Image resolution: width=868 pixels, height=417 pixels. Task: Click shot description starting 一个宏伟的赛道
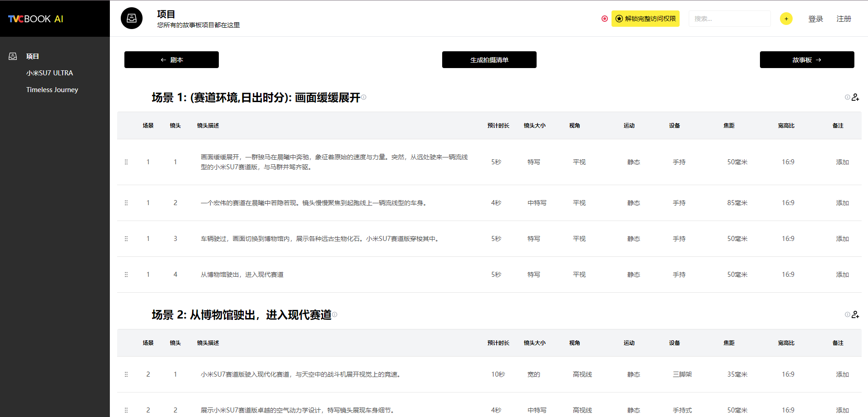click(x=315, y=203)
